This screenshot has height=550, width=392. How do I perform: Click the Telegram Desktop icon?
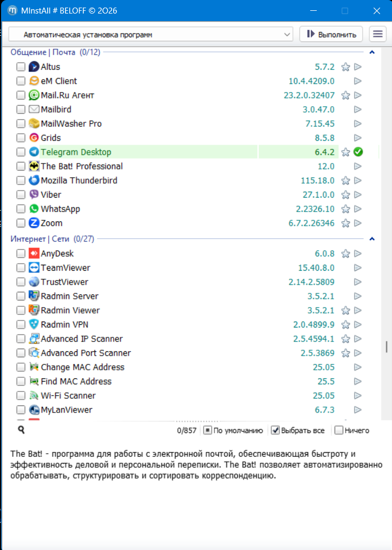(x=34, y=152)
